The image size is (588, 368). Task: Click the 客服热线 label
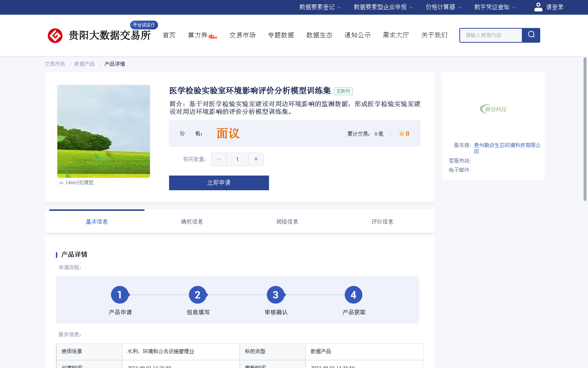click(460, 161)
